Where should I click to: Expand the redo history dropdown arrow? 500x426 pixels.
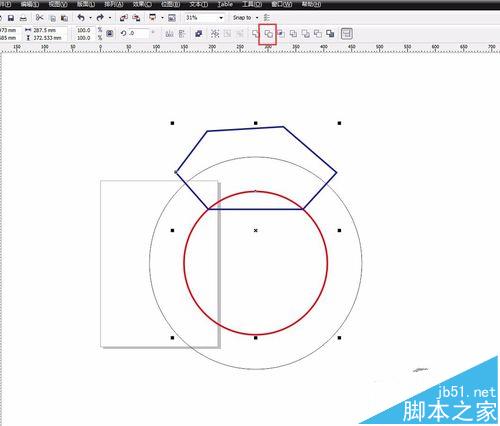point(109,18)
